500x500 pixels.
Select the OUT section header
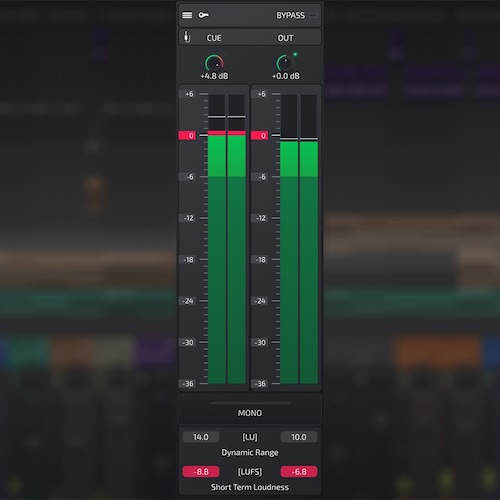pos(286,38)
